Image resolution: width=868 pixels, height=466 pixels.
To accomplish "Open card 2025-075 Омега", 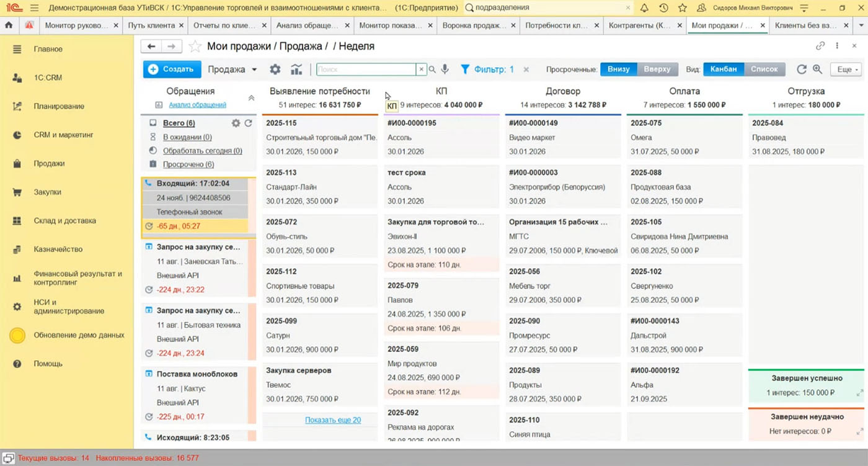I will (x=684, y=137).
